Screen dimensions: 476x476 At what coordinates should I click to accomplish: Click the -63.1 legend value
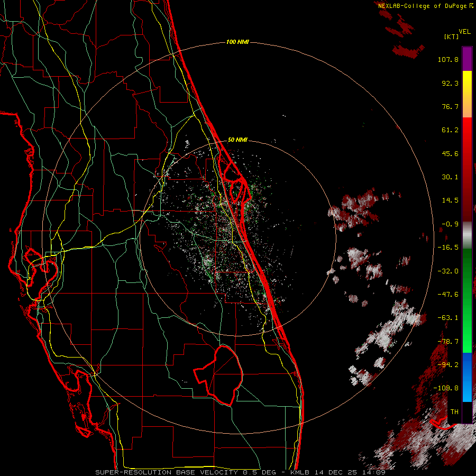(x=448, y=318)
